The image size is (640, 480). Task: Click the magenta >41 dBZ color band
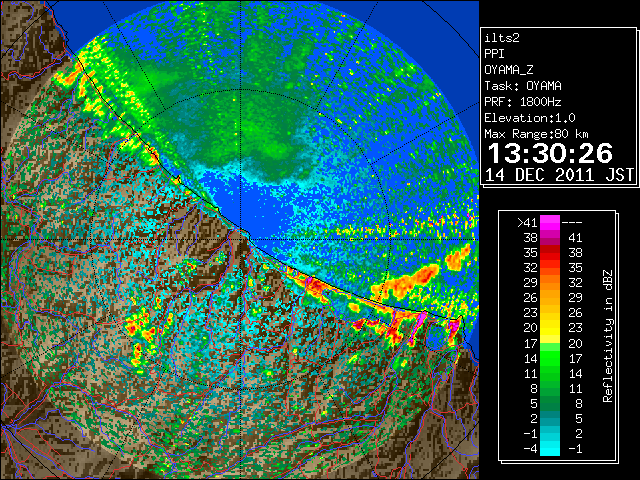[x=550, y=223]
